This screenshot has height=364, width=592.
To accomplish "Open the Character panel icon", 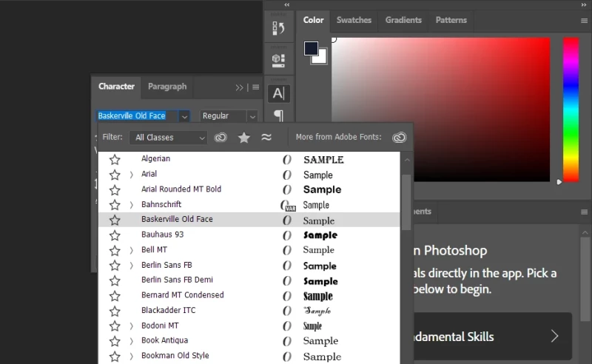I will pyautogui.click(x=278, y=93).
